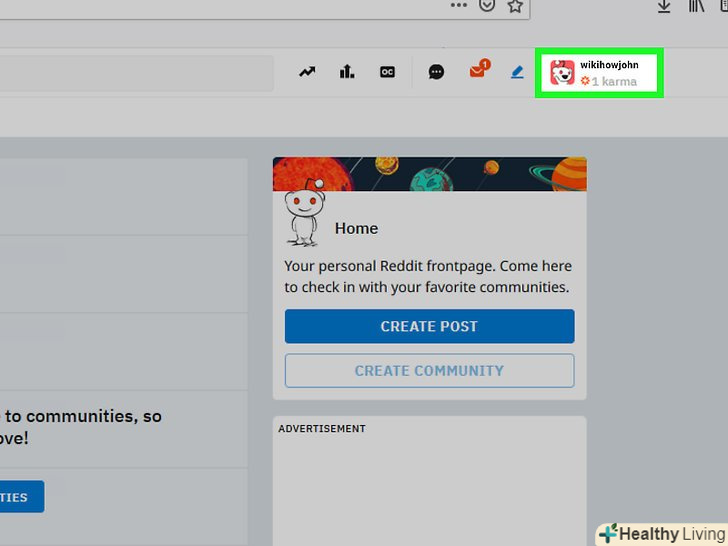Click the pencil create-post icon

point(517,72)
